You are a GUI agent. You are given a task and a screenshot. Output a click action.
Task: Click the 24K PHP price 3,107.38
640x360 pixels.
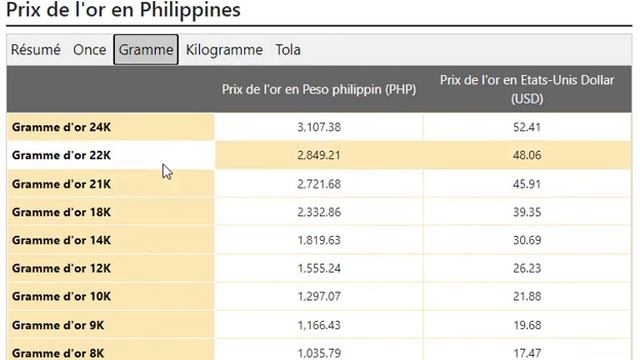click(319, 127)
